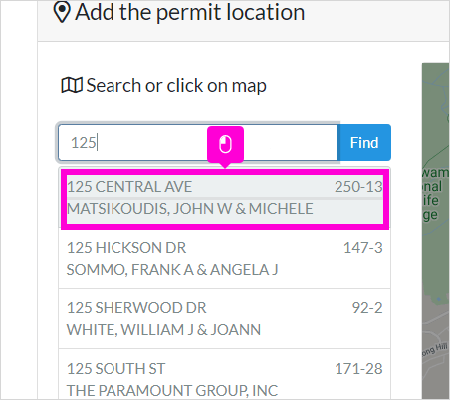Select owner WHITE, WILLIAM J & JOANN
The image size is (450, 400).
(x=164, y=330)
